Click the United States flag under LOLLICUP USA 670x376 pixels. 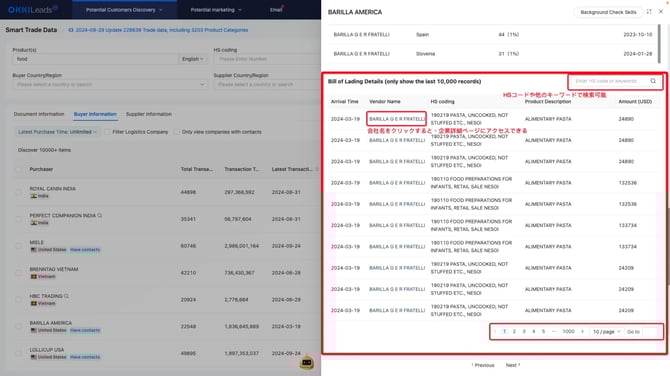coord(33,357)
